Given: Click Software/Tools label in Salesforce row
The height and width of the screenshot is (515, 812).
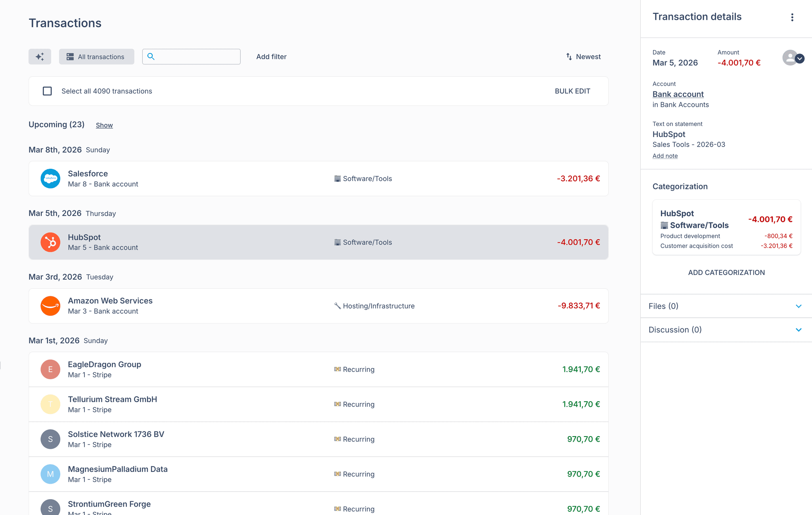Looking at the screenshot, I should point(368,179).
